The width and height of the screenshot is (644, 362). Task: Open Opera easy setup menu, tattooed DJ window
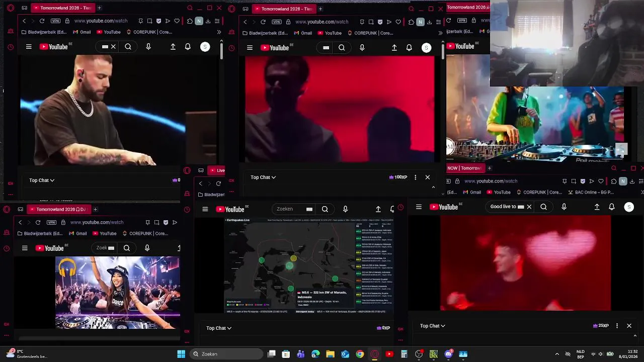tap(217, 21)
